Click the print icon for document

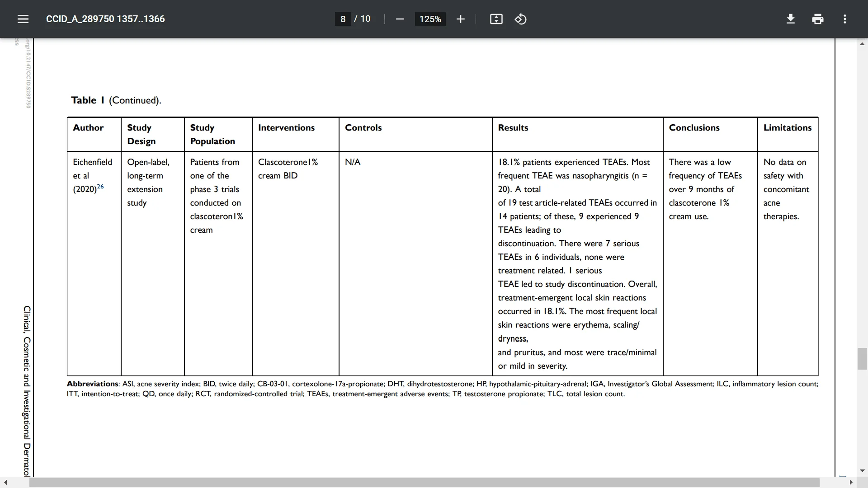click(818, 19)
